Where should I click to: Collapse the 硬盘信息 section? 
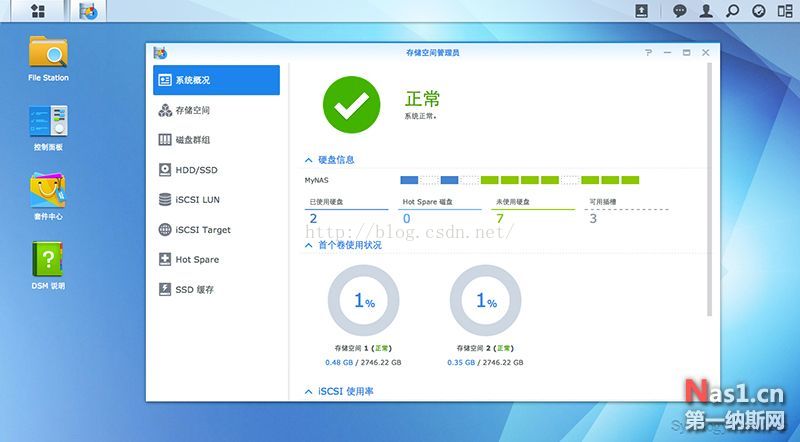[x=308, y=160]
